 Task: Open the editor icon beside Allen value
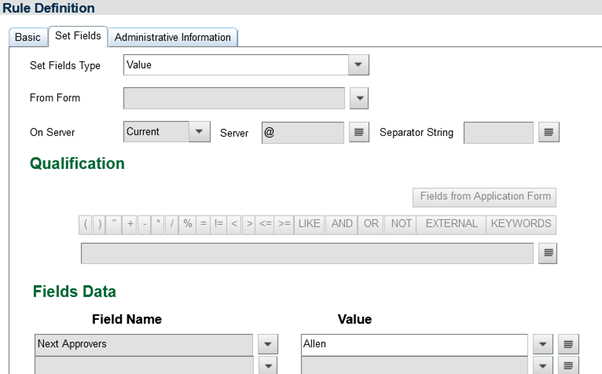tap(568, 344)
